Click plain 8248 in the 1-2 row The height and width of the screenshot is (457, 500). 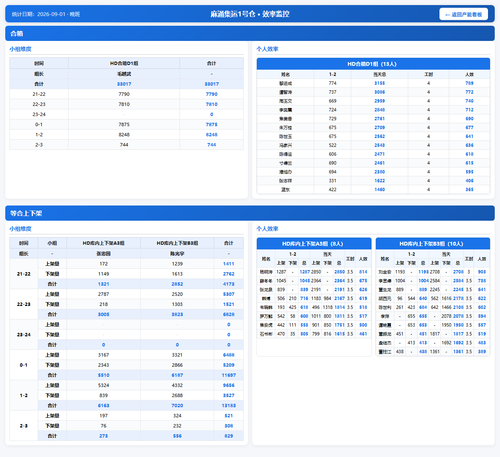pyautogui.click(x=124, y=135)
